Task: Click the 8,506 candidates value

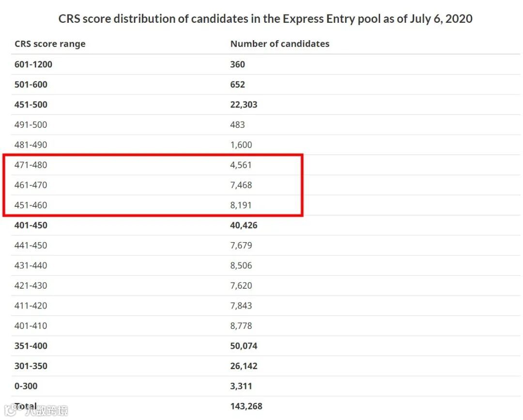Action: (x=241, y=265)
